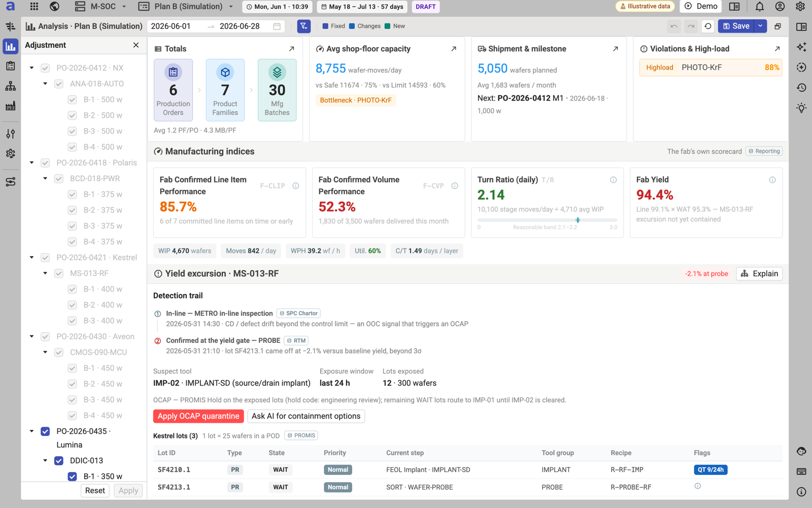Click the undo arrow icon
The image size is (812, 508).
click(x=674, y=26)
